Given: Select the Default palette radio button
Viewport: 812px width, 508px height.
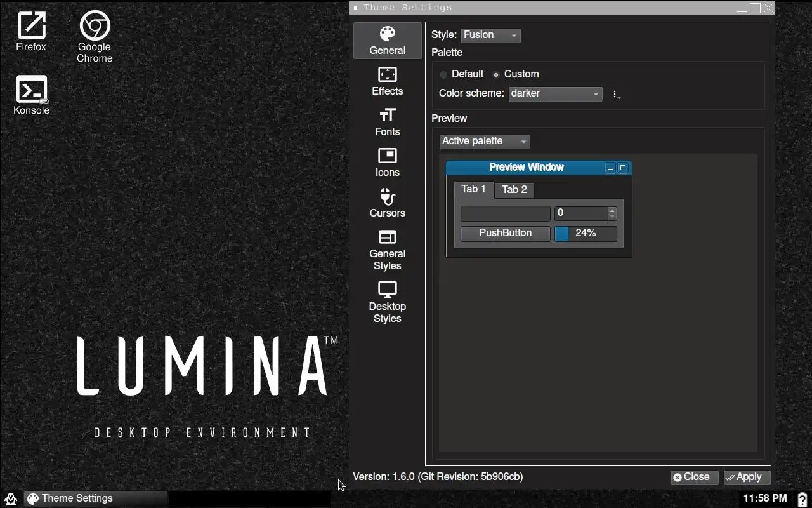Looking at the screenshot, I should (461, 74).
